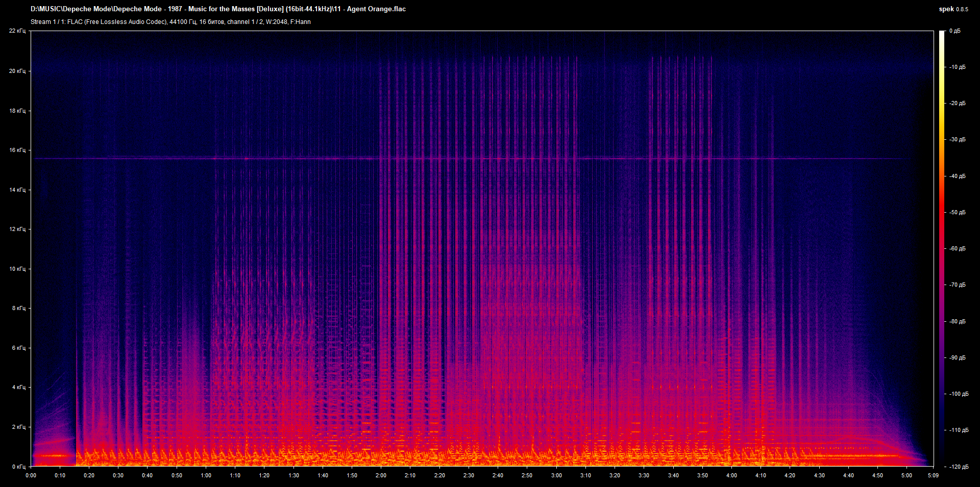Click the 0 кГц frequency label
Screen dimensions: 980x487
pos(18,467)
